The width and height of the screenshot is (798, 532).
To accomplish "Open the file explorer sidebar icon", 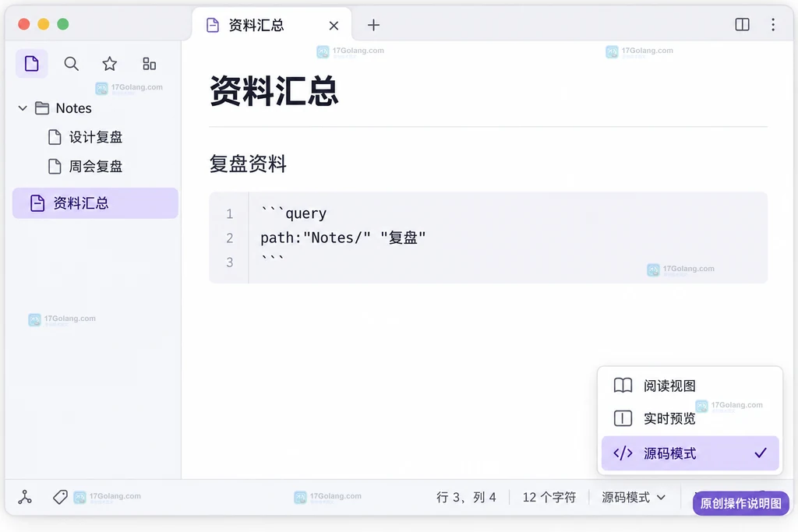I will point(31,64).
